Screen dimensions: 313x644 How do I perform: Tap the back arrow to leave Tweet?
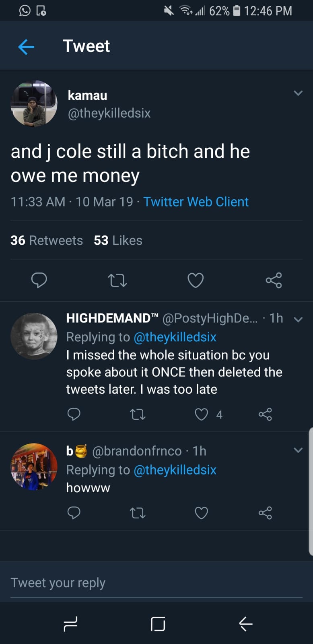pos(27,47)
